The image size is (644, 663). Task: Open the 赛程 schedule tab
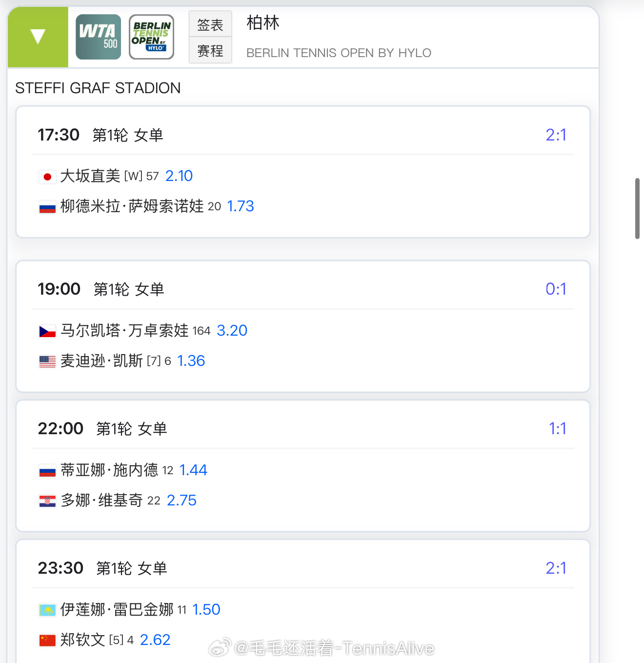(x=210, y=51)
